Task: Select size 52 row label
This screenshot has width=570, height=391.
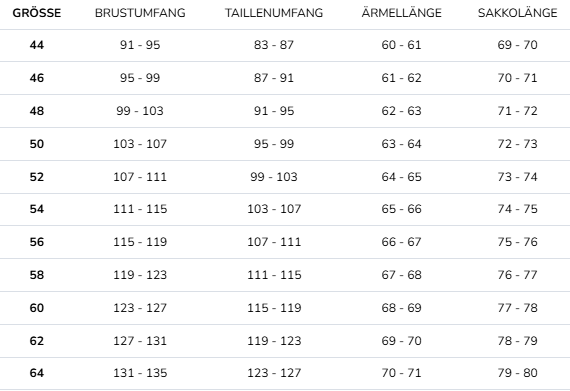Action: click(x=37, y=177)
